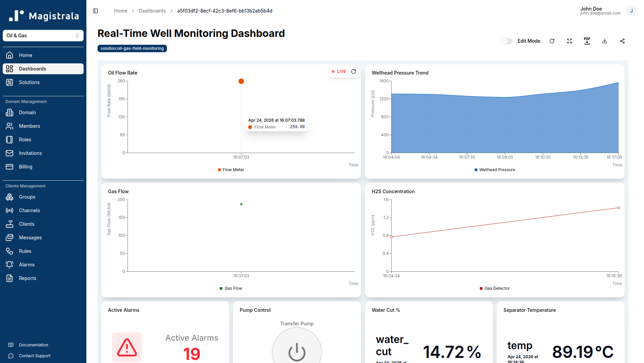
Task: Open Domain page in sidebar
Action: click(43, 113)
